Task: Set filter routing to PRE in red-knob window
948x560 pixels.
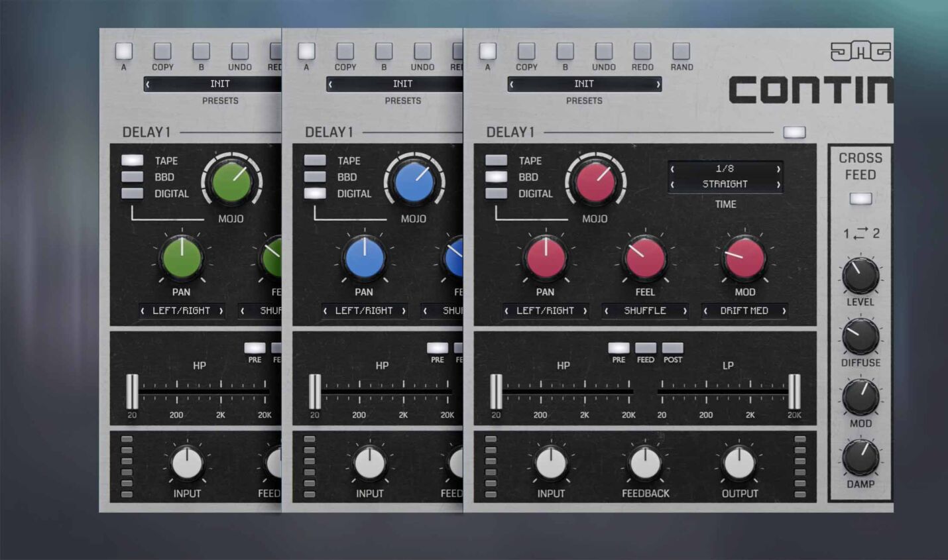Action: (x=619, y=348)
